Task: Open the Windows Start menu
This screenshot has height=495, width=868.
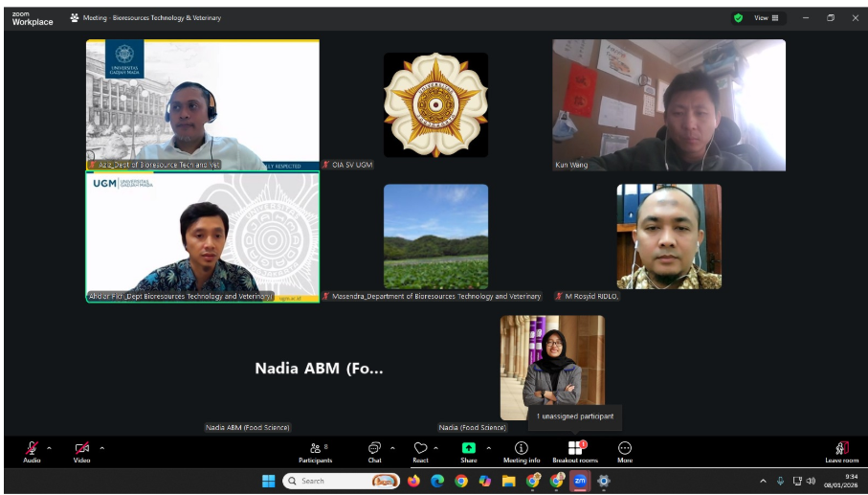Action: [x=269, y=481]
